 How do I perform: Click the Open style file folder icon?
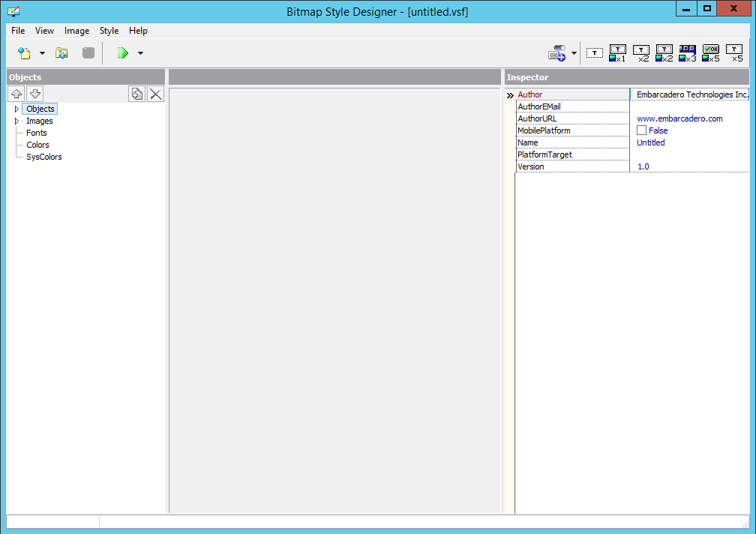tap(61, 53)
